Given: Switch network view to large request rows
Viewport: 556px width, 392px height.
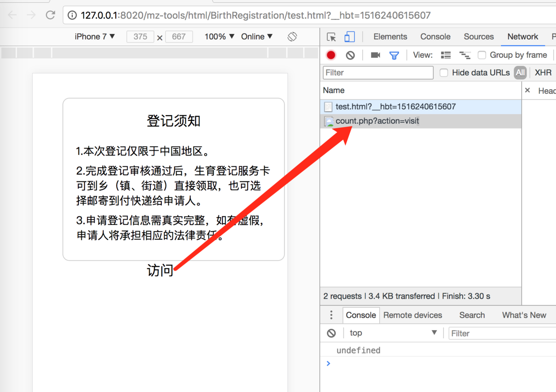Looking at the screenshot, I should (446, 55).
